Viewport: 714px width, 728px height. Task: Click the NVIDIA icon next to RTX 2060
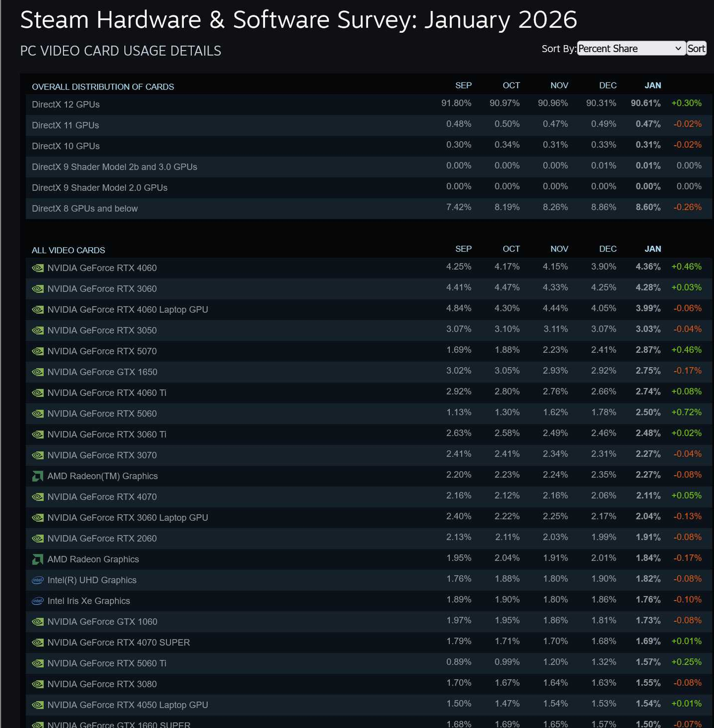(x=38, y=538)
